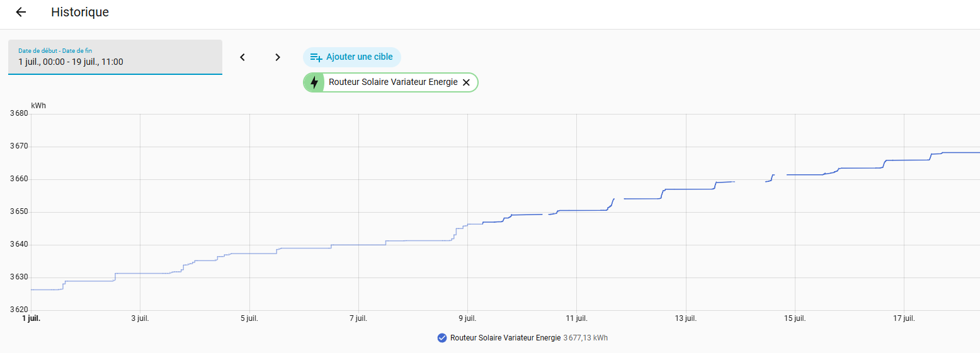Screen dimensions: 980x353
Task: Go back using the arrow beside Historique
Action: (x=21, y=12)
